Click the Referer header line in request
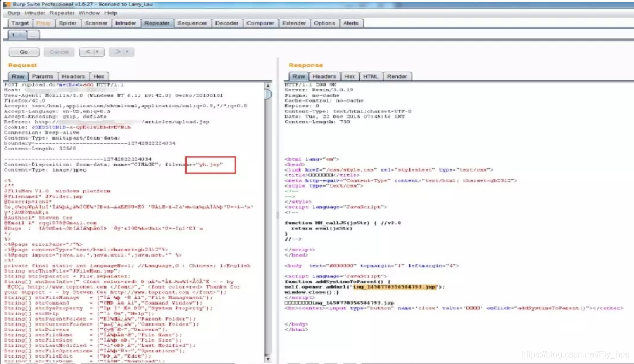The width and height of the screenshot is (634, 364). tap(107, 122)
